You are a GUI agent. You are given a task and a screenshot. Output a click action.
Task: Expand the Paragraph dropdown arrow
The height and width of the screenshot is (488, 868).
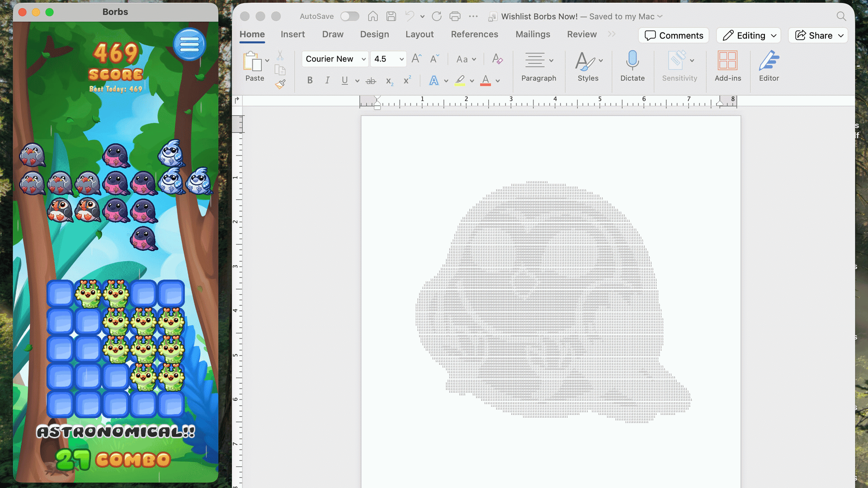pos(551,61)
